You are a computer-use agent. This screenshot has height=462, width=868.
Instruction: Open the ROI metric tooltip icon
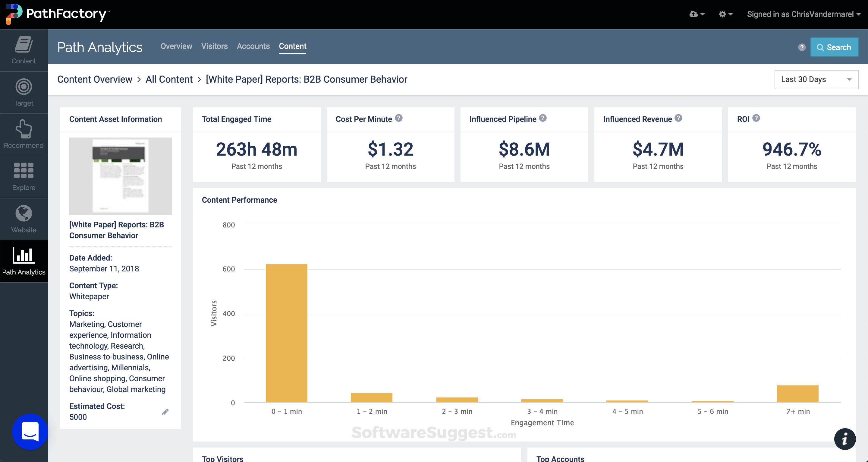756,118
